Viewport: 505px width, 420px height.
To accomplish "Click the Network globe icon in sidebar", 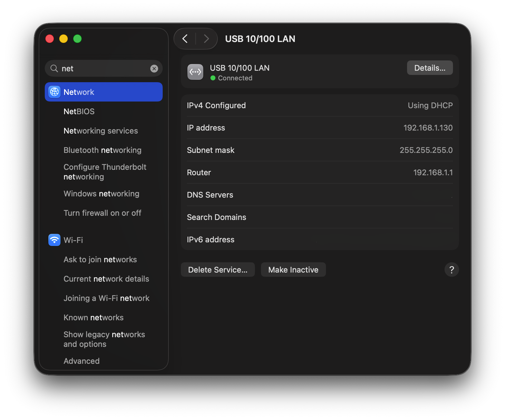I will click(x=54, y=92).
